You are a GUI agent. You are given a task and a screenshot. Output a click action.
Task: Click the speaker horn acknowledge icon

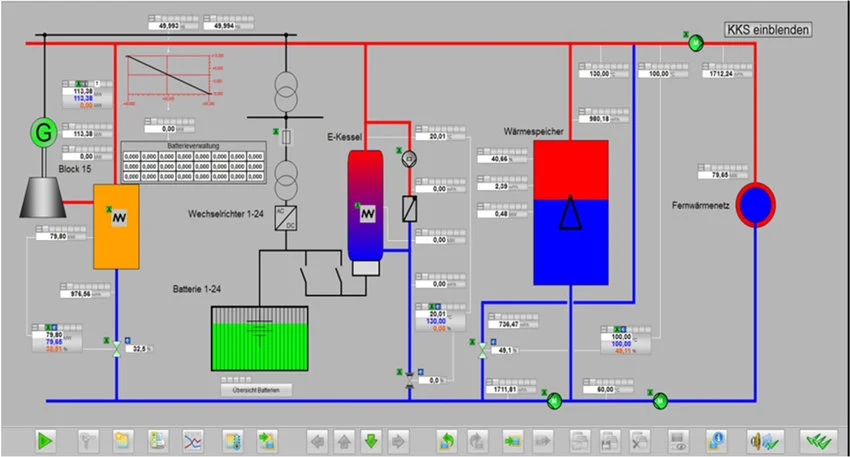(765, 441)
